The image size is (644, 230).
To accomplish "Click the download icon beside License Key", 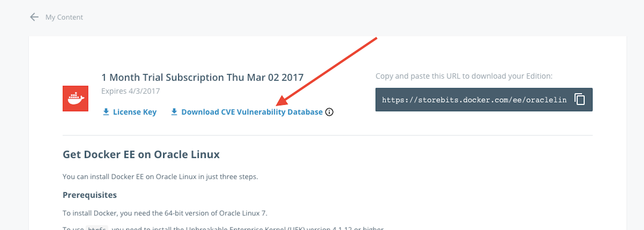I will (x=106, y=112).
